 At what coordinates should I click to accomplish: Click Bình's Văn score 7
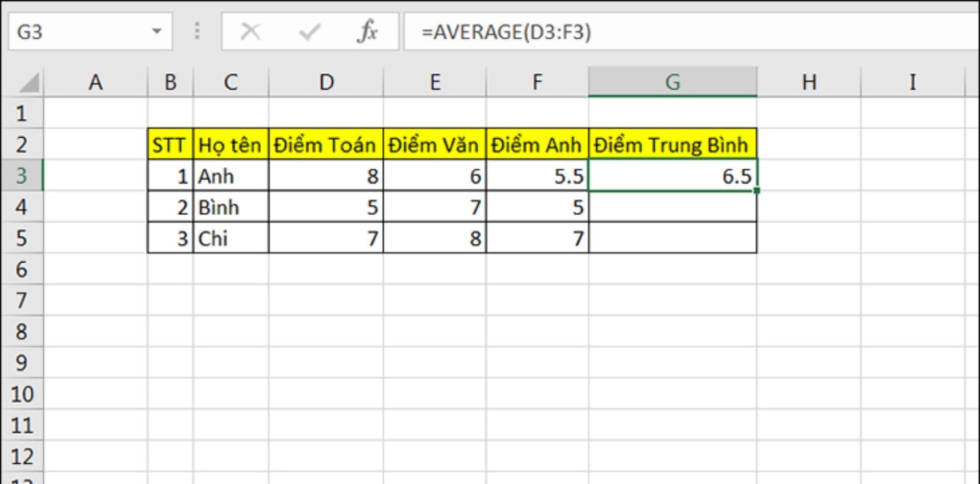click(x=435, y=207)
